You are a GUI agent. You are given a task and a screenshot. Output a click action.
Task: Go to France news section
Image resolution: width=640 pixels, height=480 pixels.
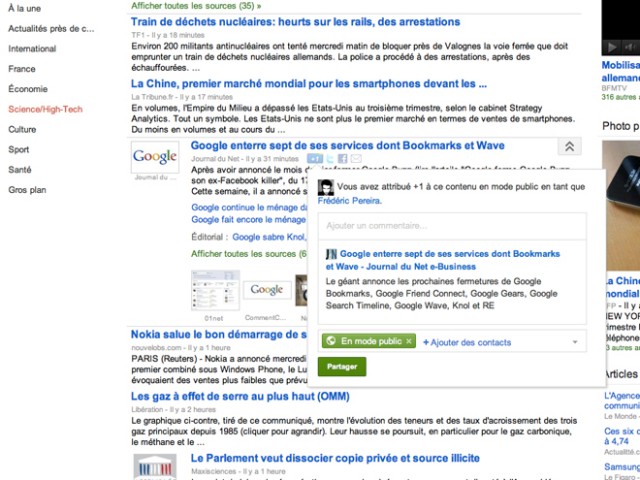tap(22, 69)
